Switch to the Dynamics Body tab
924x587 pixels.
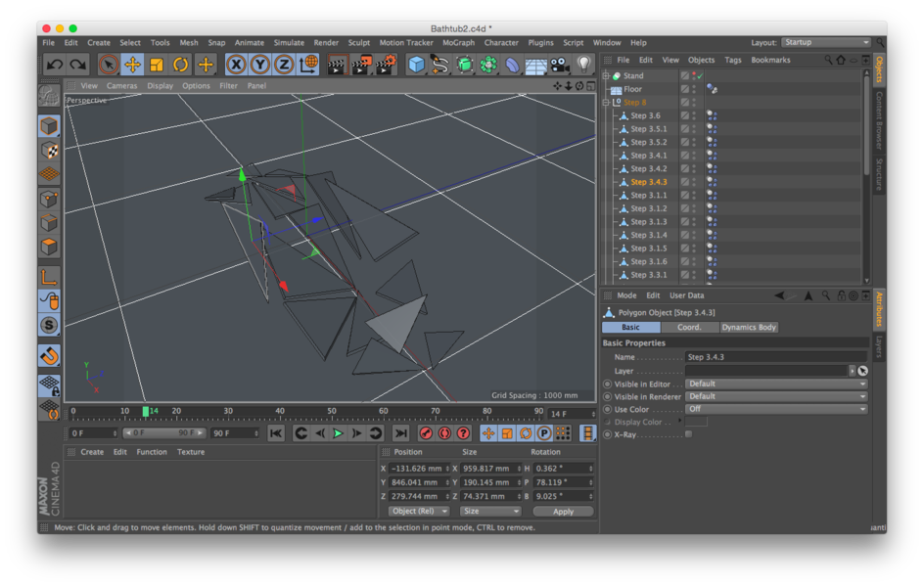pos(749,328)
